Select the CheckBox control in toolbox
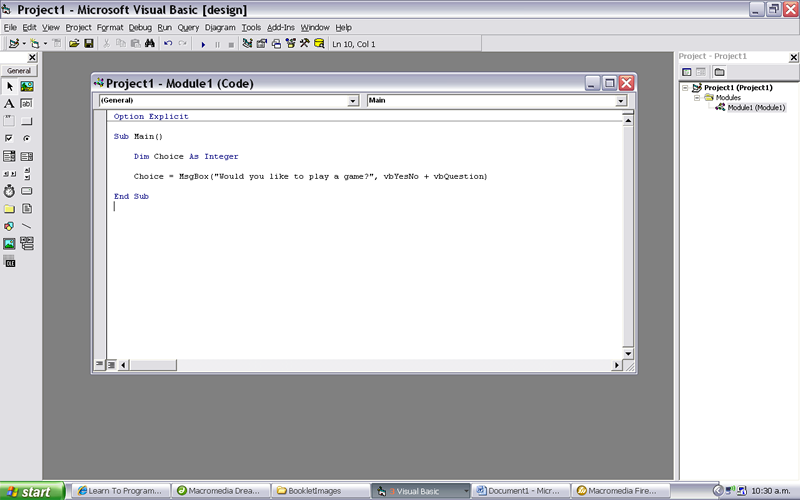This screenshot has width=800, height=500. click(x=9, y=138)
